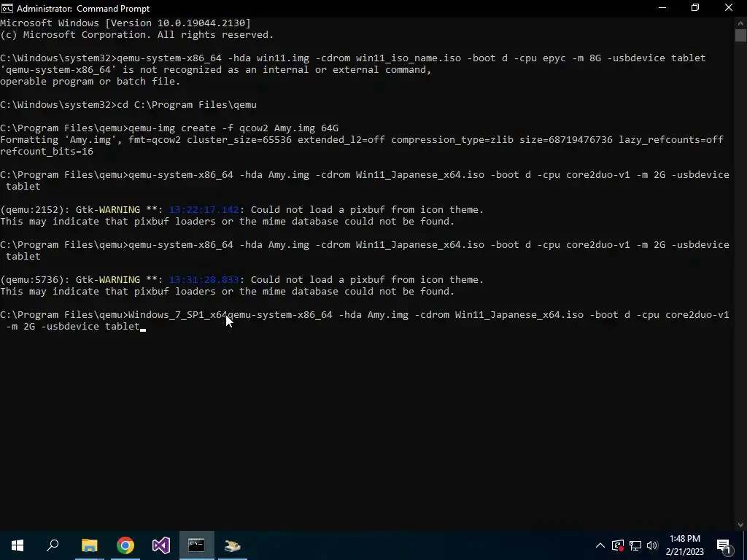The height and width of the screenshot is (560, 747).
Task: Click the timestamp 13:22:17.142
Action: [x=204, y=210]
